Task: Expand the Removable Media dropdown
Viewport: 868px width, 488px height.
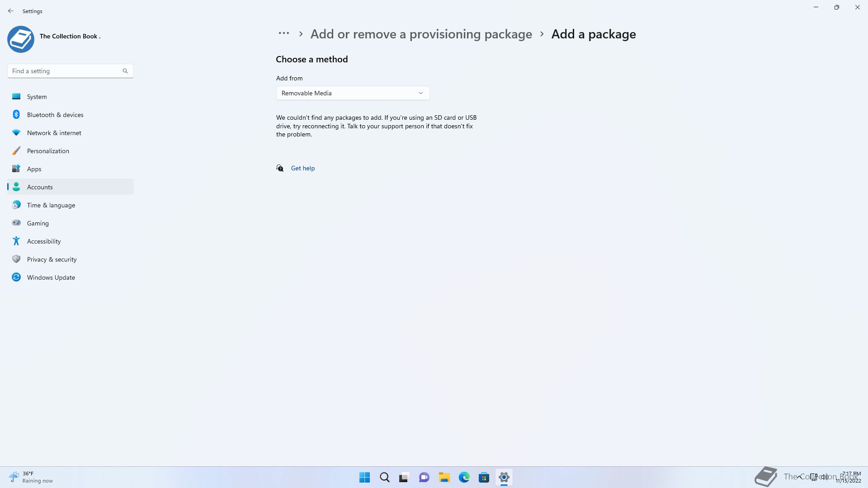Action: coord(353,93)
